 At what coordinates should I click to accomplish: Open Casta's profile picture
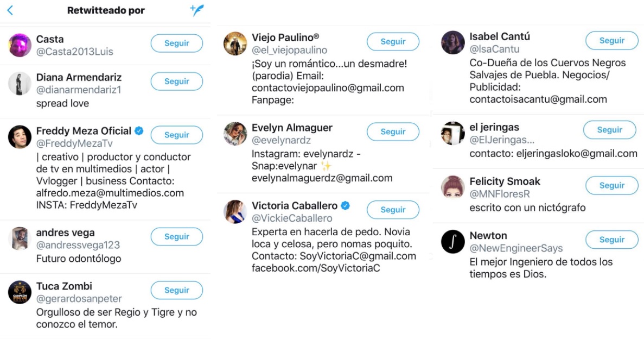[20, 45]
